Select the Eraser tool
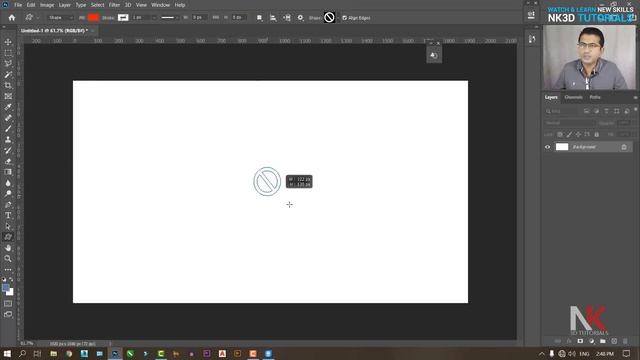 coord(8,161)
